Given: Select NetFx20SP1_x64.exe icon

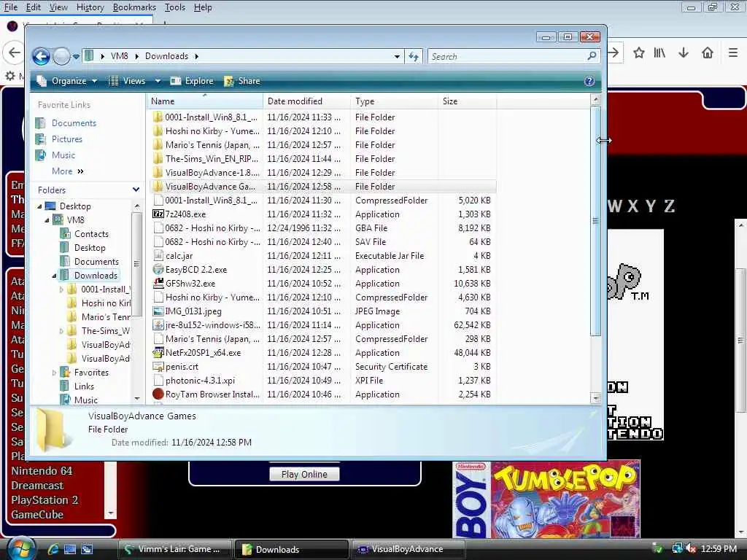Looking at the screenshot, I should click(x=158, y=353).
